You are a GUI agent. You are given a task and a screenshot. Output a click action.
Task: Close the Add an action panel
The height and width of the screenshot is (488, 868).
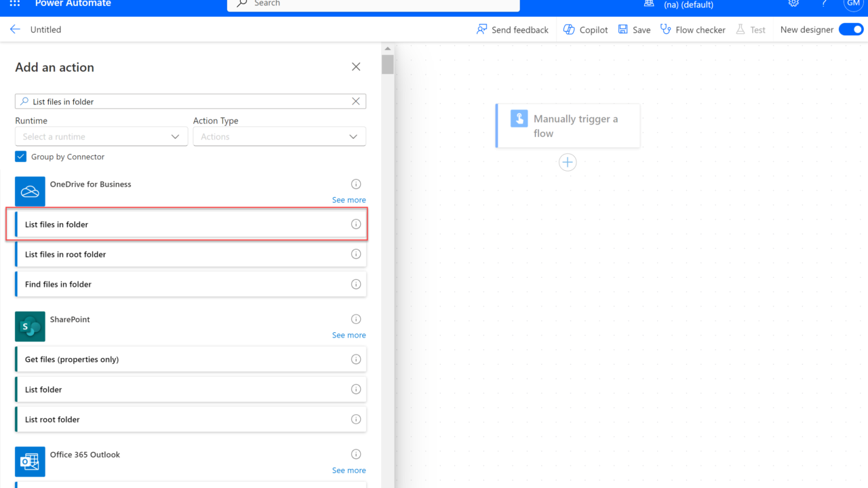click(x=356, y=67)
